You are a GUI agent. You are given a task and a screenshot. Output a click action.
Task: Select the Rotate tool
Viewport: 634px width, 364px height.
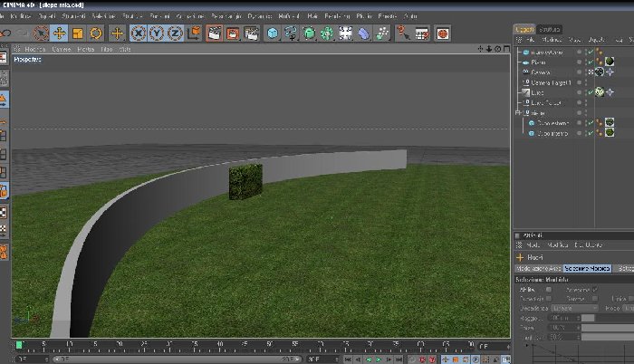click(96, 34)
